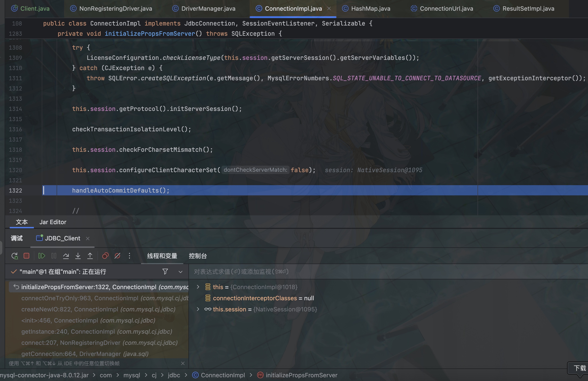Click the Step Into download-arrow icon
Screen dimensions: 588x381
point(78,256)
